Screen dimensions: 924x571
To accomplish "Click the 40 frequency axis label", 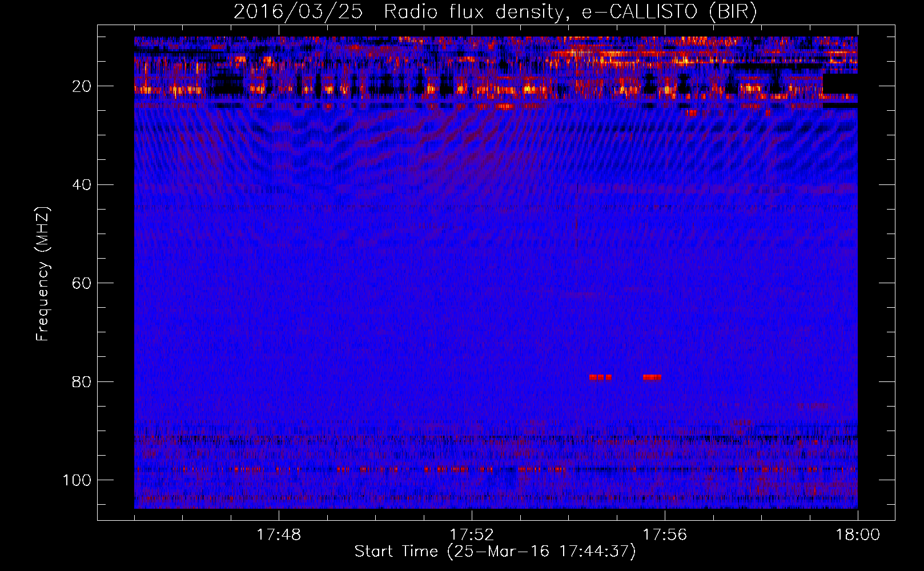I will tap(82, 185).
